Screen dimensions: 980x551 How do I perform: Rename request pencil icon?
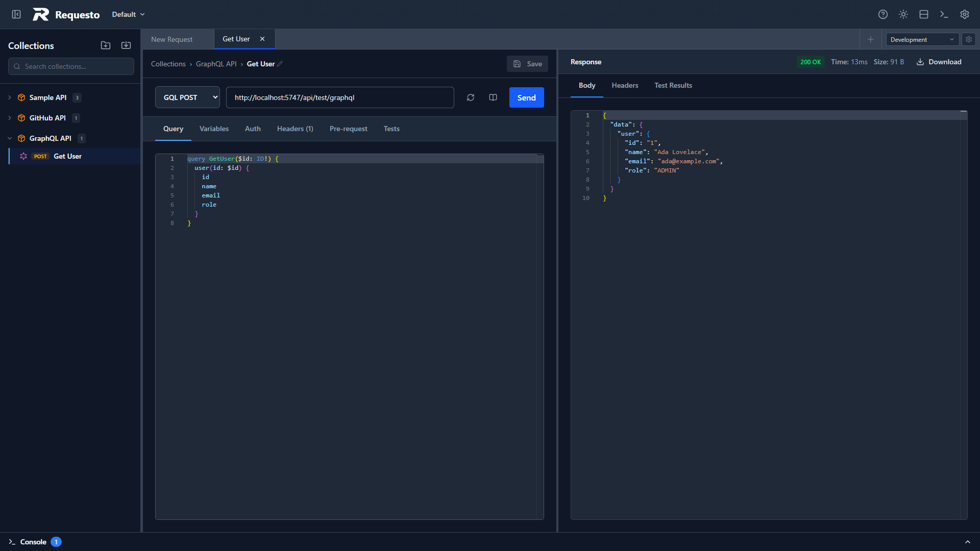280,64
